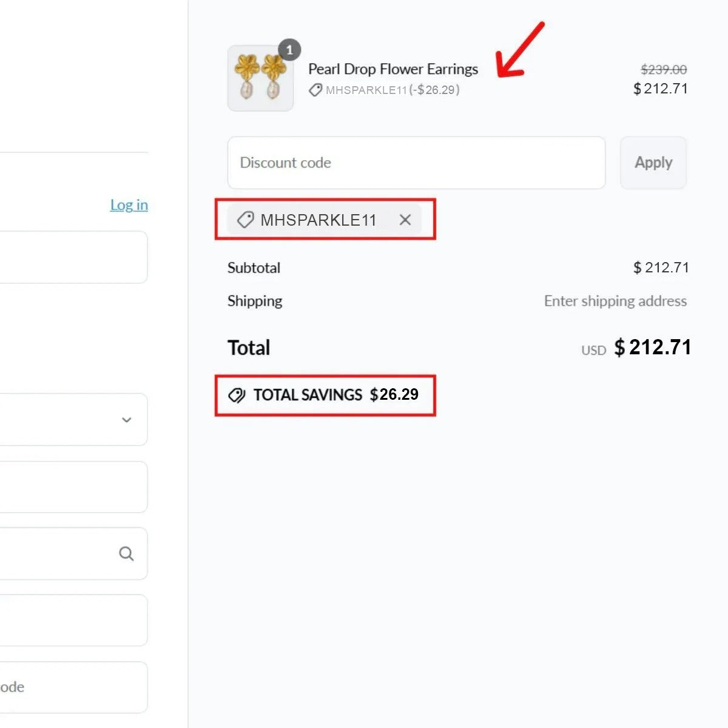Image resolution: width=728 pixels, height=728 pixels.
Task: Click the search magnifier icon in address field
Action: coord(126,553)
